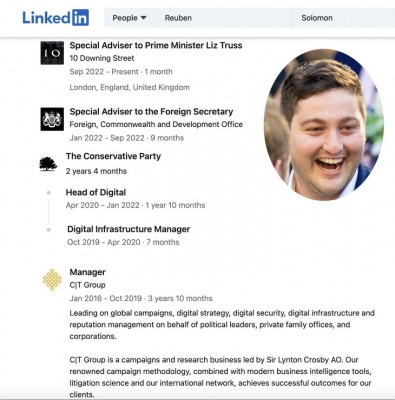Open Special Adviser to Prime Minister Liz Truss
The width and height of the screenshot is (395, 400).
(156, 45)
